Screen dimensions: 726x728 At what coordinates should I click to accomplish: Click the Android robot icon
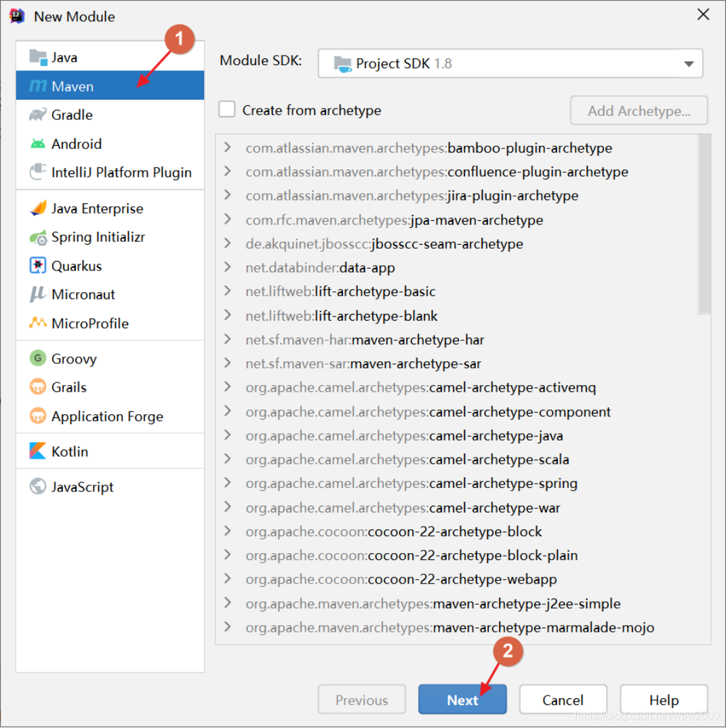(x=38, y=144)
